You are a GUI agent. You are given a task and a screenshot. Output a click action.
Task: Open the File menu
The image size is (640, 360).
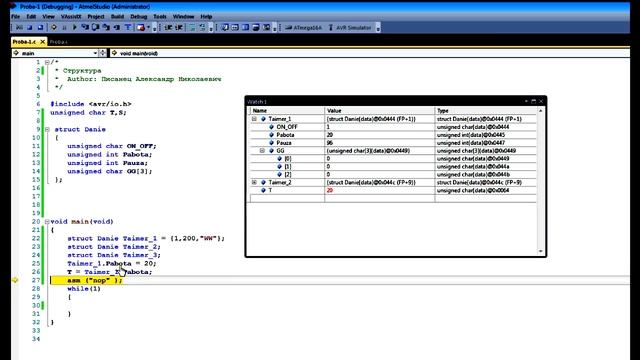pyautogui.click(x=16, y=17)
